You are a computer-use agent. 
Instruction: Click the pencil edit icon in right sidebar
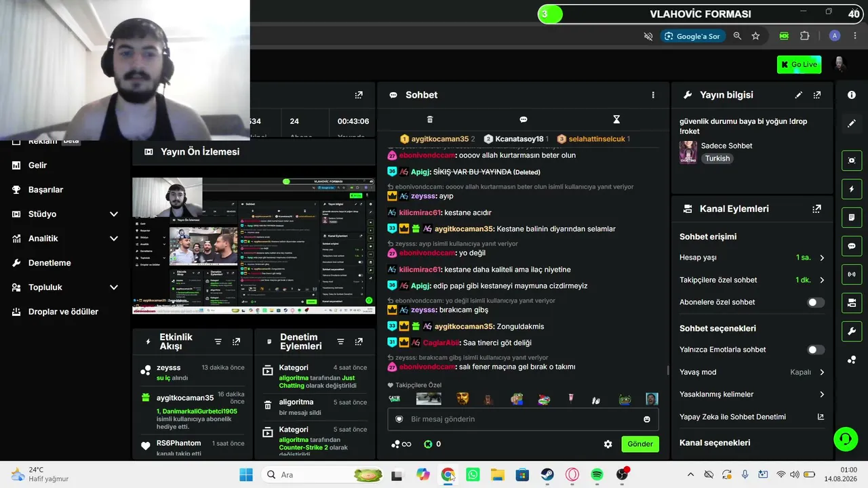852,123
